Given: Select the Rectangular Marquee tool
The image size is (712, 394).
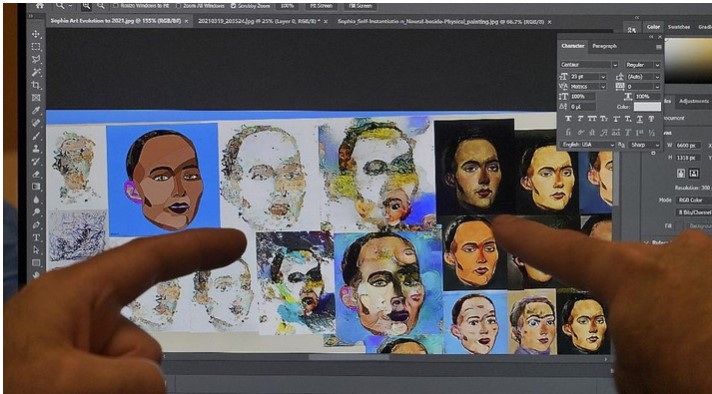Looking at the screenshot, I should [36, 47].
